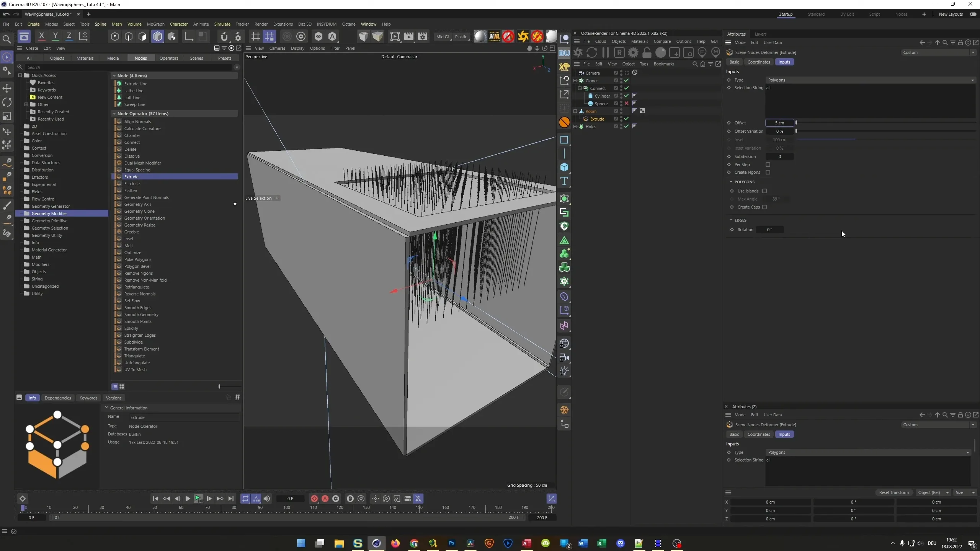Click the Reset Transform button
Image resolution: width=980 pixels, height=551 pixels.
click(x=893, y=492)
